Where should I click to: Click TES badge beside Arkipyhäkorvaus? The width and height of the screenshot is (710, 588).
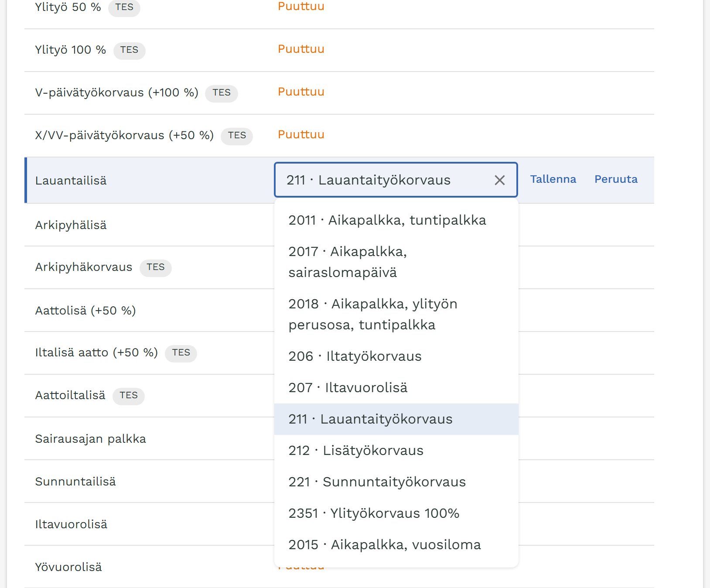tap(155, 267)
